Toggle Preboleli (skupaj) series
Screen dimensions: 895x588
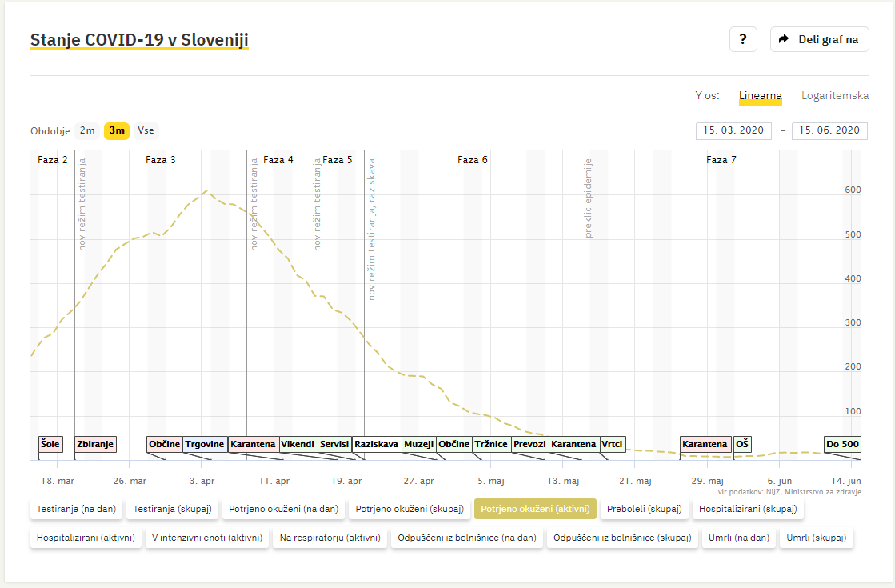click(x=645, y=509)
